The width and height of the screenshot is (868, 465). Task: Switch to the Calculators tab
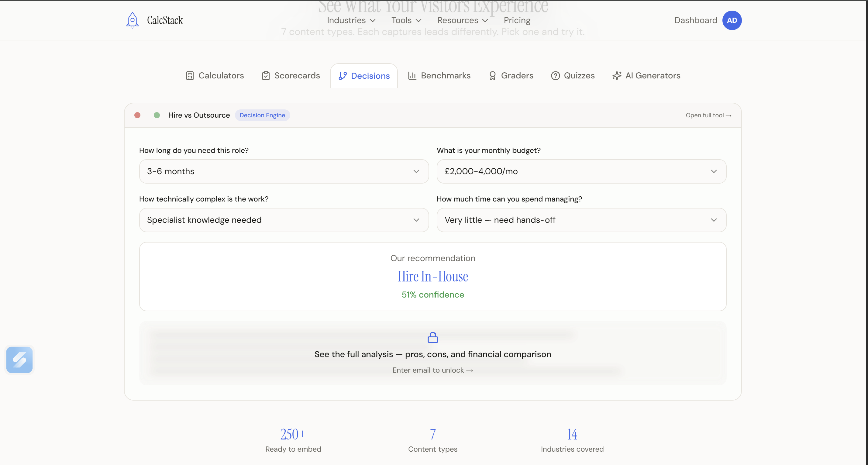pyautogui.click(x=215, y=76)
